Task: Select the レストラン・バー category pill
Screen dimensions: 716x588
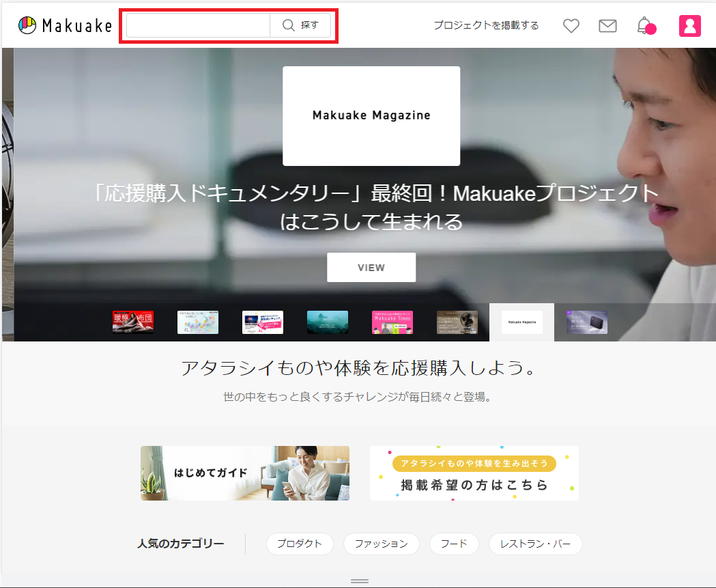Action: tap(536, 544)
